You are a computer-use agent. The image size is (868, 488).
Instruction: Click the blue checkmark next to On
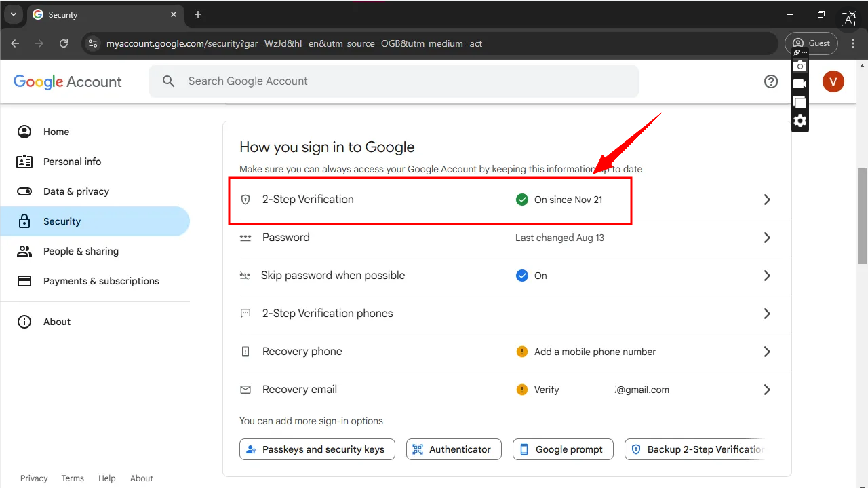(x=522, y=276)
